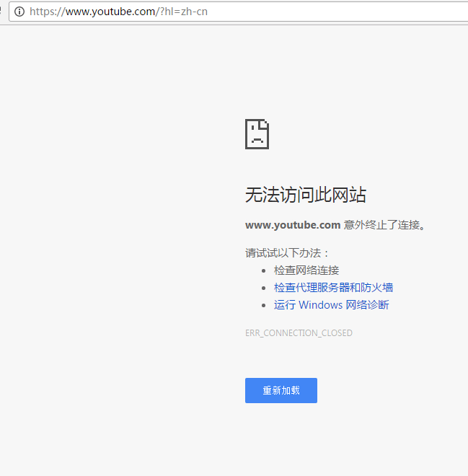
Task: Click the youtube.com URL in address bar
Action: [x=119, y=12]
